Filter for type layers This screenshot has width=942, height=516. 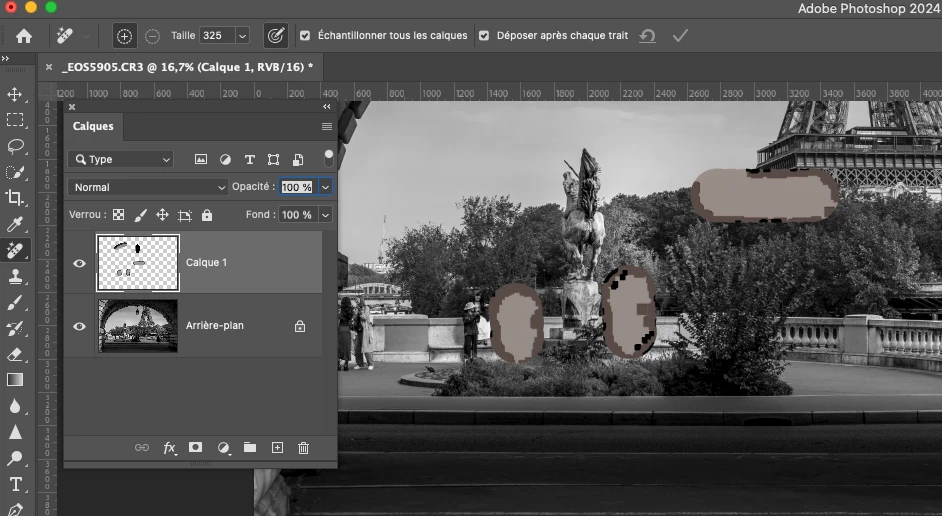pos(249,159)
